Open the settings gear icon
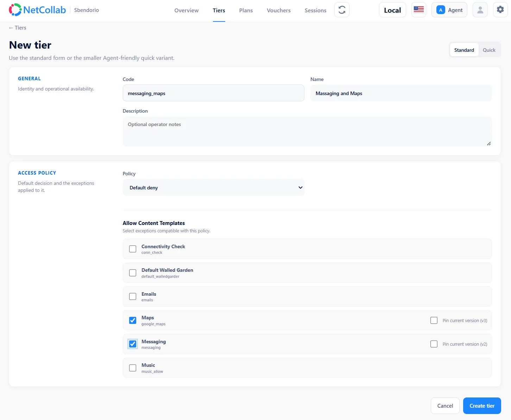 pyautogui.click(x=500, y=10)
